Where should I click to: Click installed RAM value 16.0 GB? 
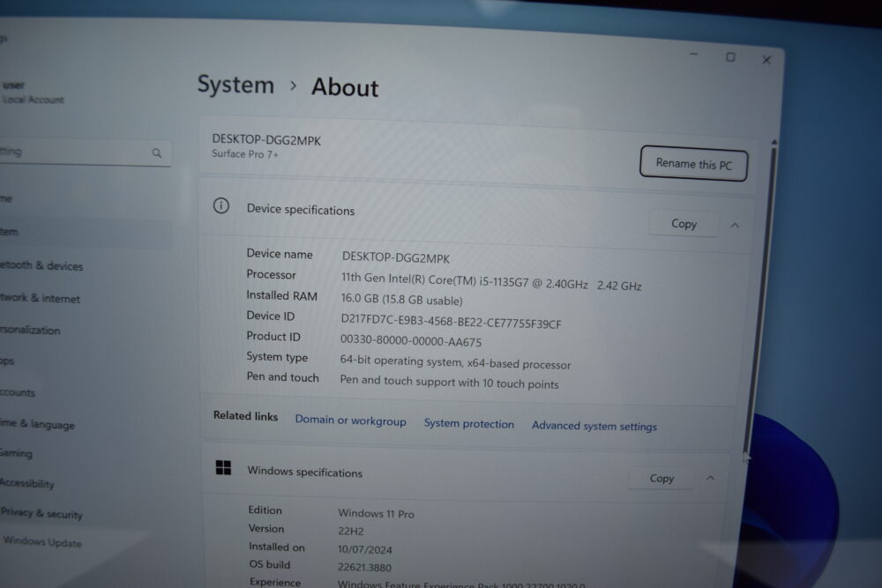401,300
